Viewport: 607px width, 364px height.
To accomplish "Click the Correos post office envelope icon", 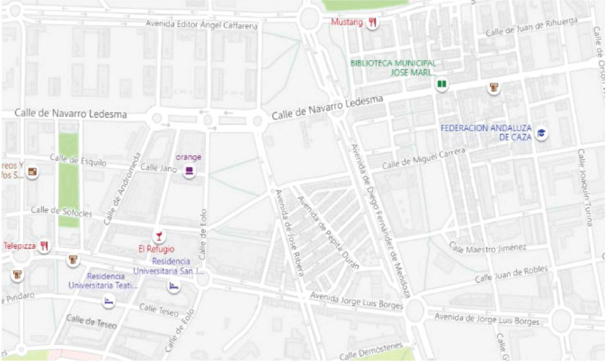I will point(32,172).
